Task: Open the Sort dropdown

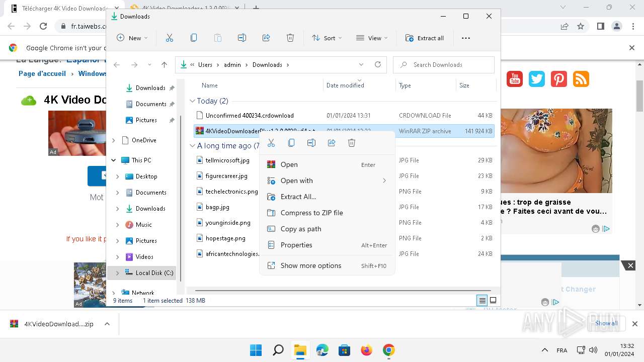Action: (327, 38)
